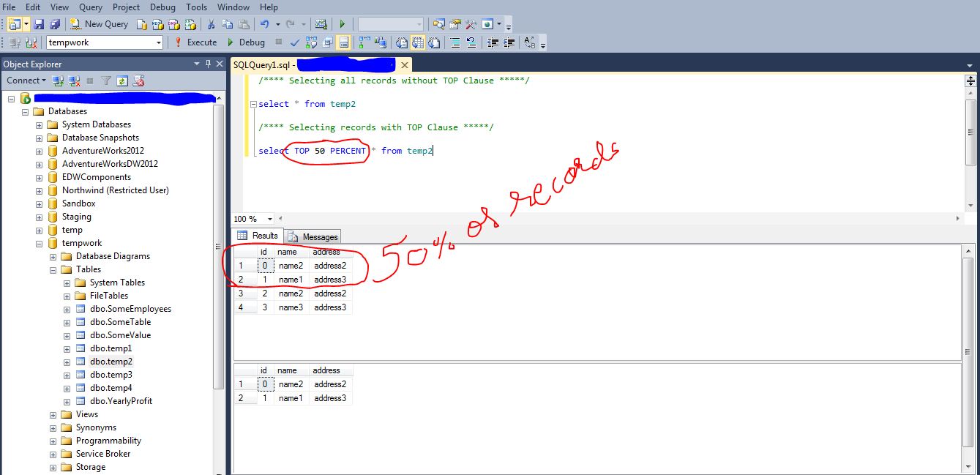Start debugging with the Debug button
980x475 pixels.
pos(245,42)
